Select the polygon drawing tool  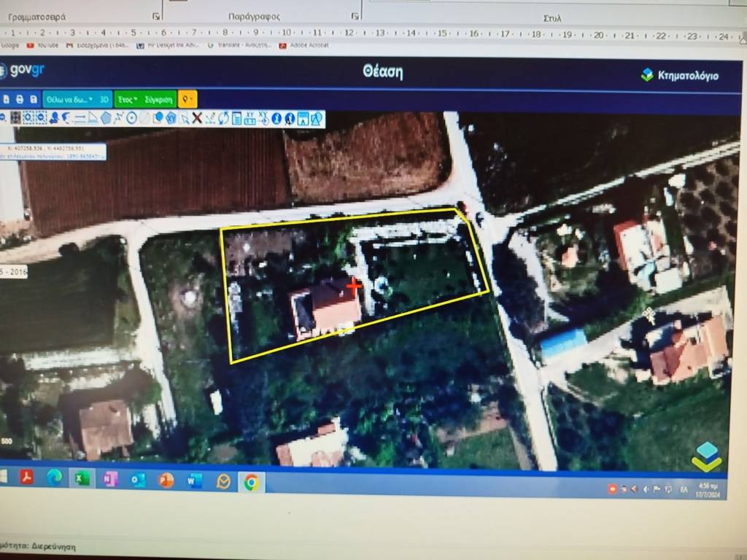tap(106, 118)
